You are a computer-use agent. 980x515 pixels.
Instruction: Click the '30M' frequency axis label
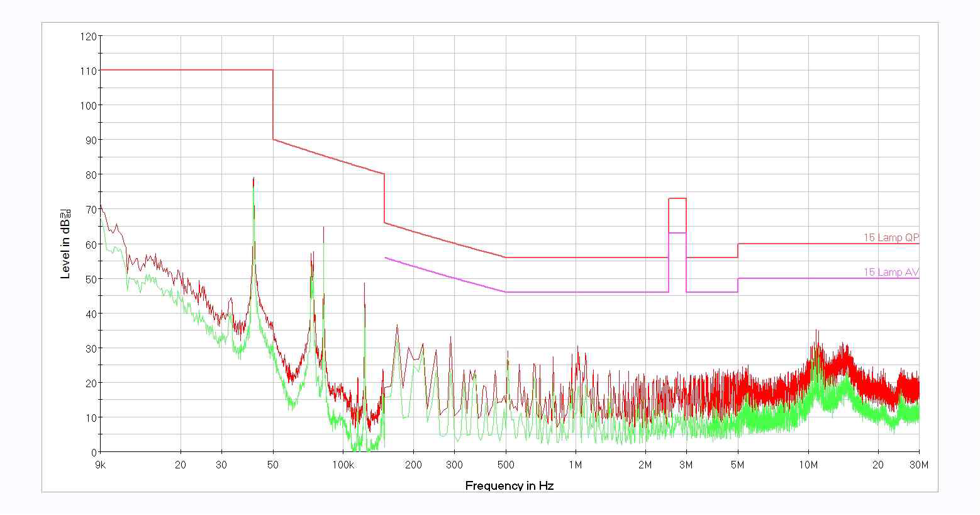(919, 465)
